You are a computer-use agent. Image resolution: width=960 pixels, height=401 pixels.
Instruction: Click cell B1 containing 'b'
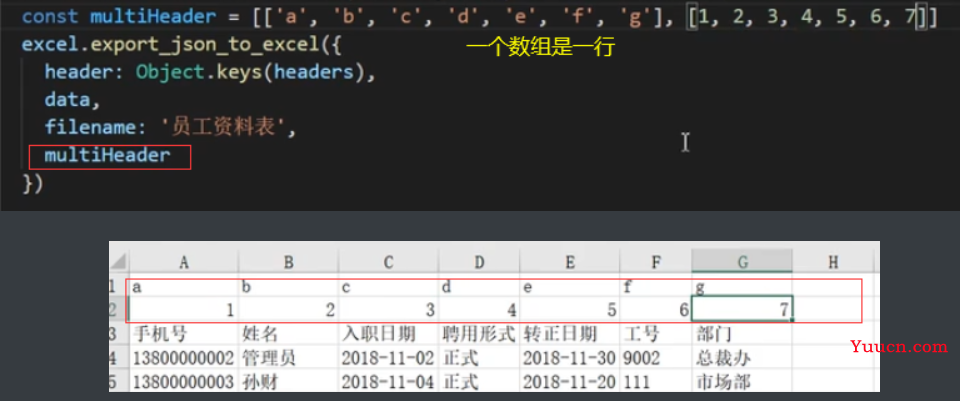click(288, 285)
